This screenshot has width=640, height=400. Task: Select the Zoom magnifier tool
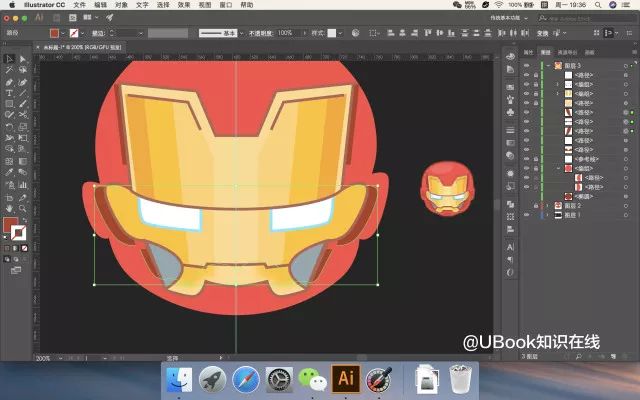click(x=23, y=209)
